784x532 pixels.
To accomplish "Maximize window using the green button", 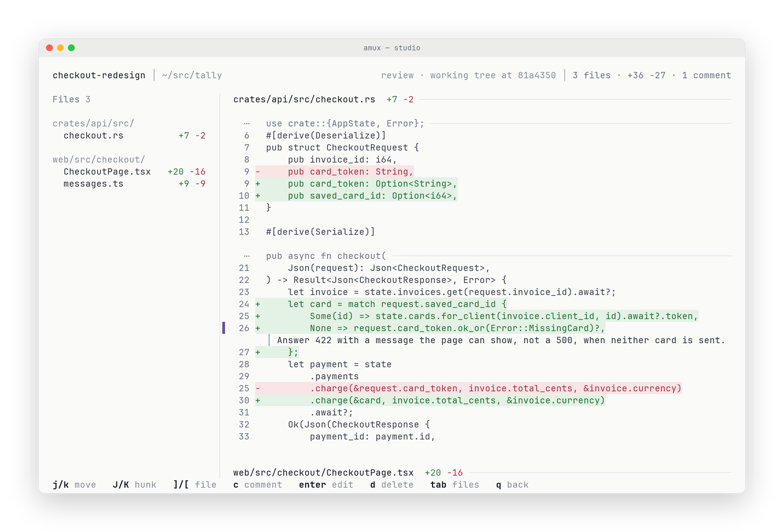I will [71, 48].
